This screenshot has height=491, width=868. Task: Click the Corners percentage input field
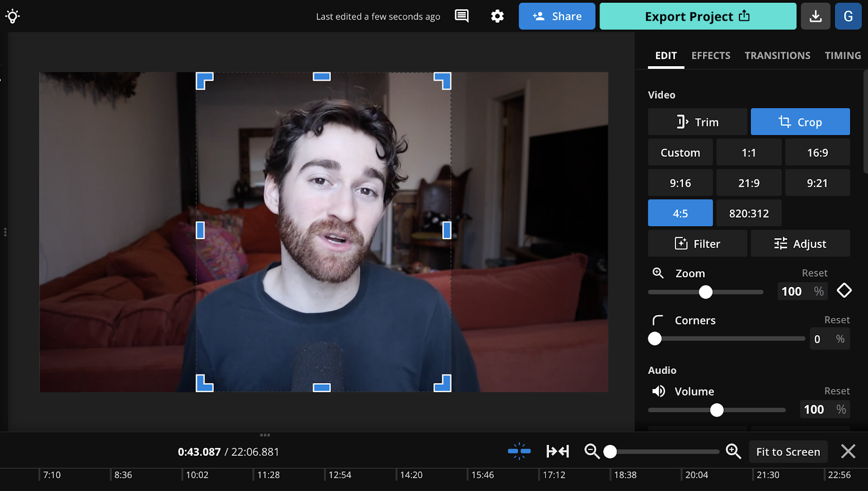click(830, 339)
